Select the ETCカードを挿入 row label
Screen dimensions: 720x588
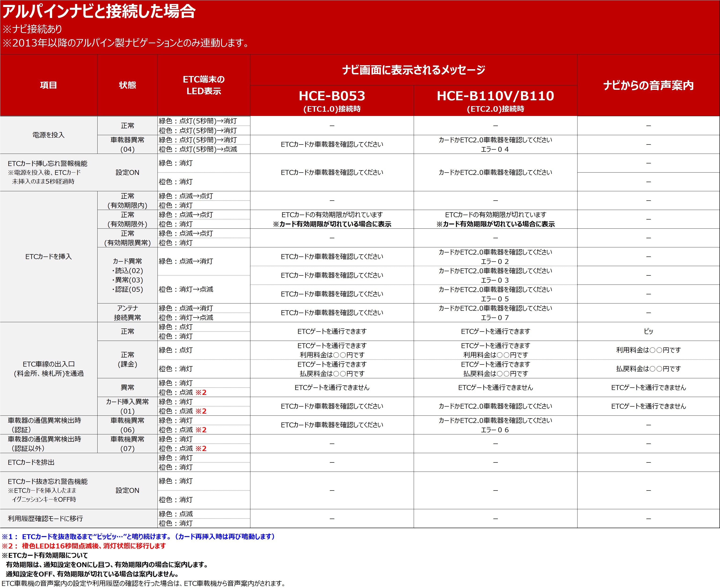[48, 257]
